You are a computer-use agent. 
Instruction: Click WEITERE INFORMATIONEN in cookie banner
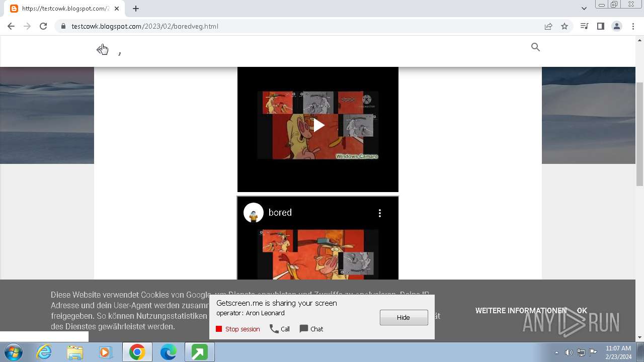[x=521, y=311]
